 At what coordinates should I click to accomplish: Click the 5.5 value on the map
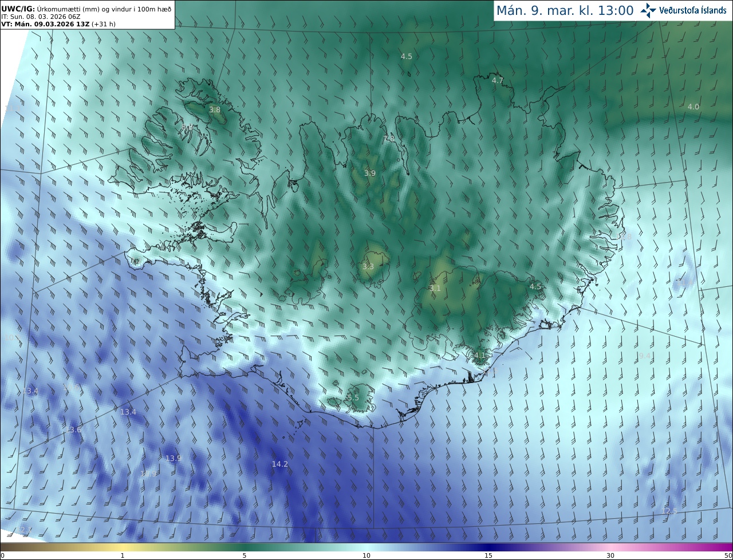click(x=353, y=398)
